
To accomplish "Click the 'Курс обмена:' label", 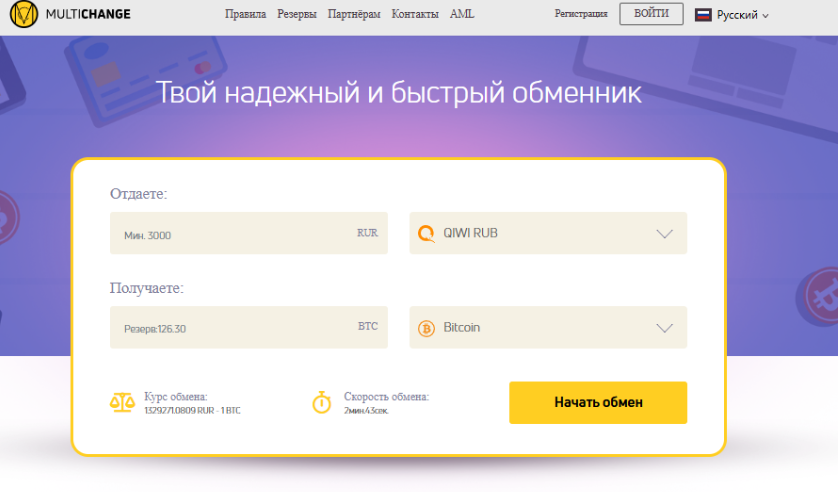I will coord(176,397).
